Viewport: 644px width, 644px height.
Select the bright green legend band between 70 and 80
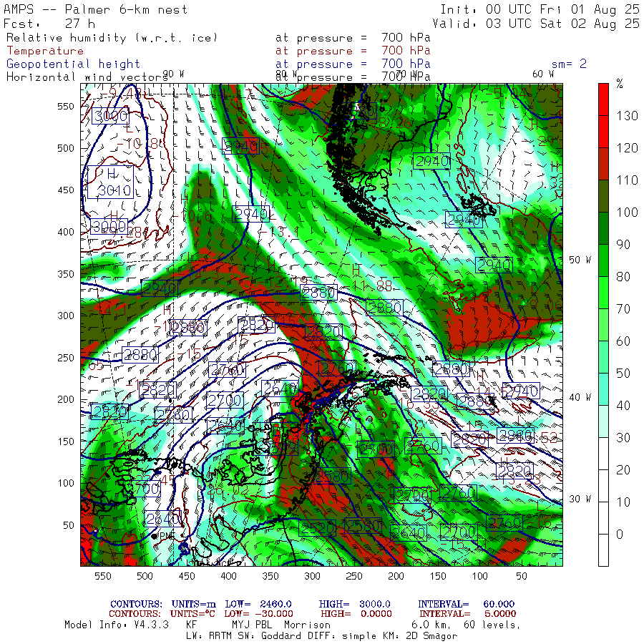603,293
